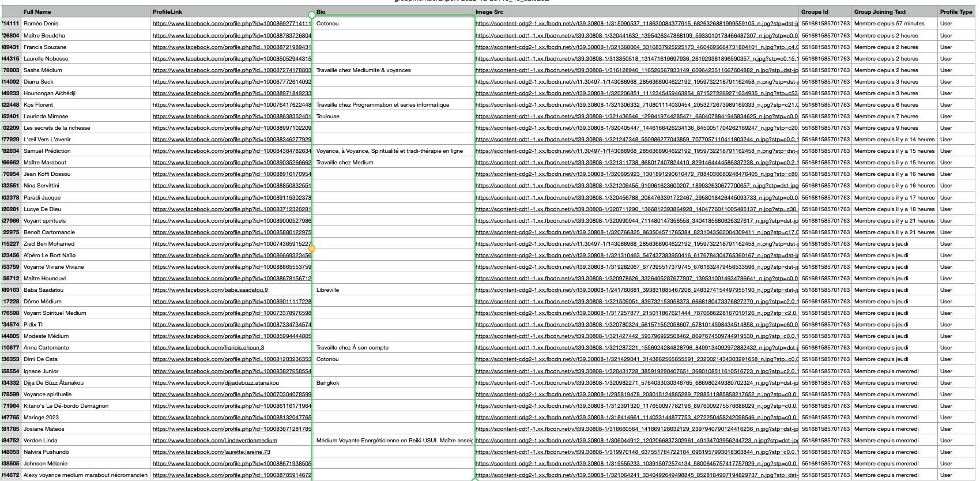This screenshot has height=481, width=980.
Task: Open Roméo Denis's Facebook profile link
Action: click(232, 24)
